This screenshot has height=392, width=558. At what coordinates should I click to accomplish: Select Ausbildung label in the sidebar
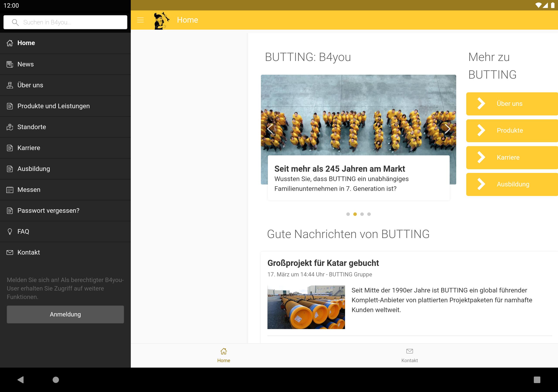[x=34, y=169]
